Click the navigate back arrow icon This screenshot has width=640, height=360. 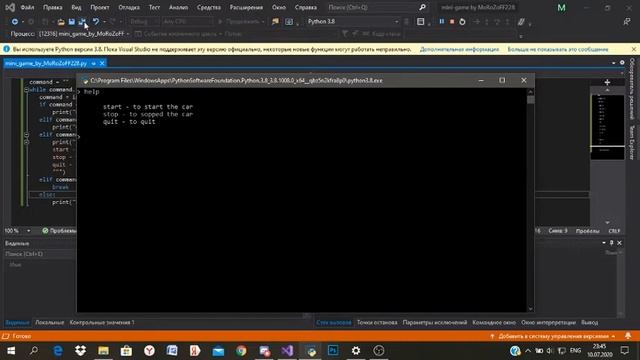click(x=14, y=22)
